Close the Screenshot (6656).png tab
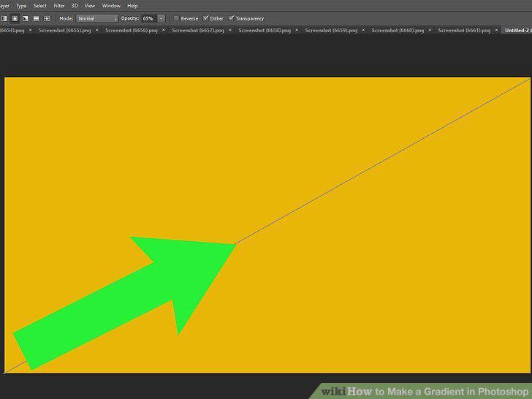 (163, 30)
